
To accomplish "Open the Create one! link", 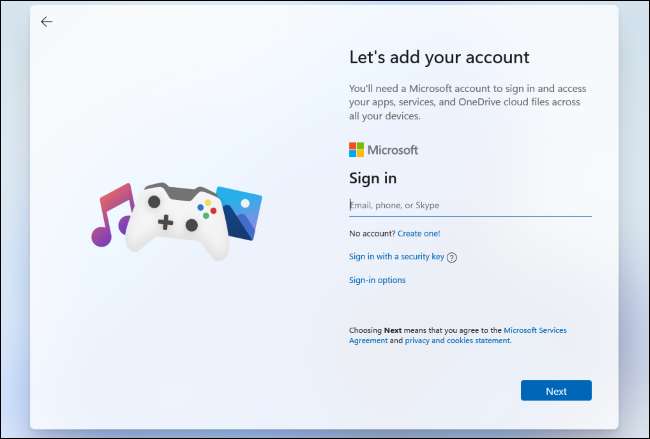I will [419, 234].
